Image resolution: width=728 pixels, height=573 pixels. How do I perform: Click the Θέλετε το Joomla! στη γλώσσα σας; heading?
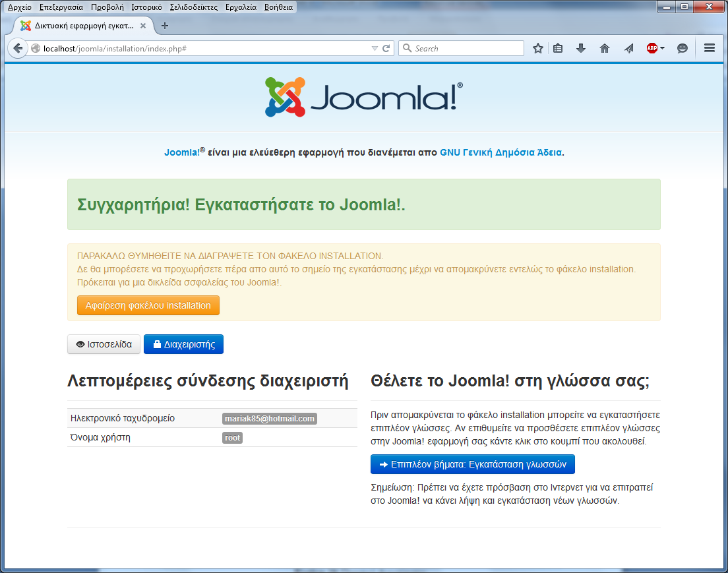pyautogui.click(x=510, y=380)
